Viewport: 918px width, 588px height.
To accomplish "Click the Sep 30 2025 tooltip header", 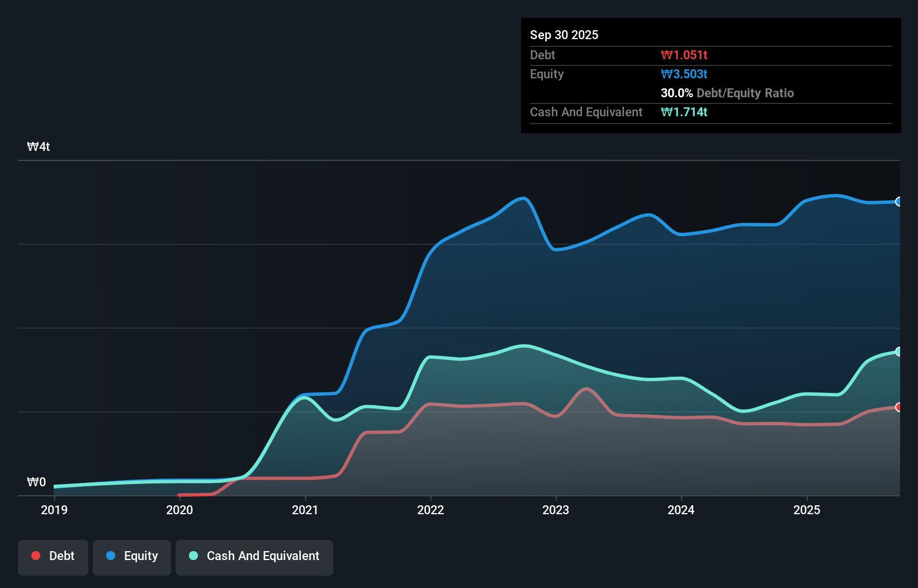I will point(564,35).
